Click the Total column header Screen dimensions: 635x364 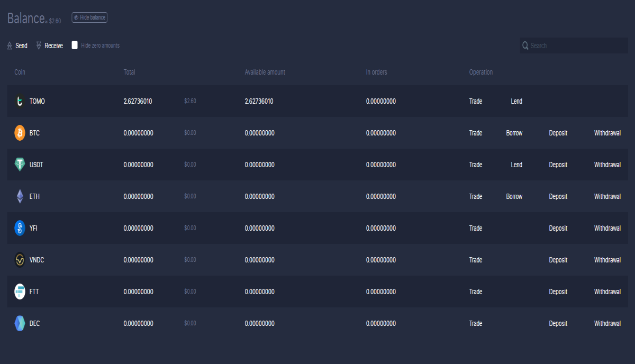pyautogui.click(x=129, y=72)
